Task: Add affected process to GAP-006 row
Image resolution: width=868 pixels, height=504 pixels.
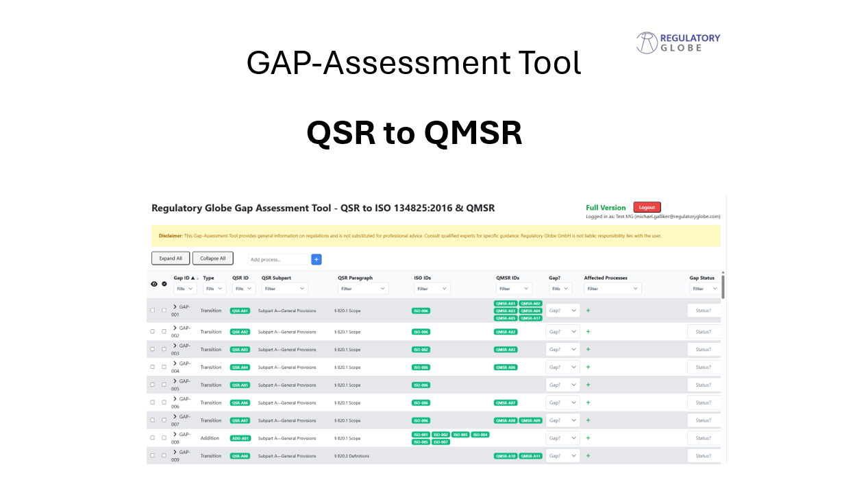Action: pyautogui.click(x=588, y=403)
